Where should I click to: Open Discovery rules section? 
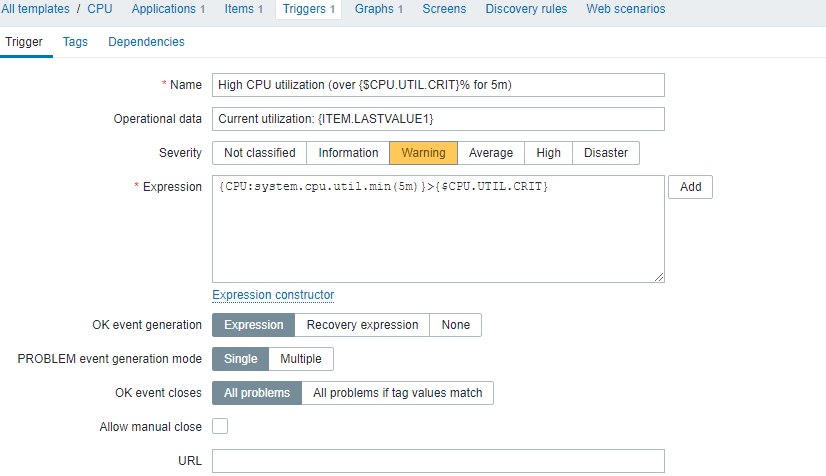tap(526, 9)
